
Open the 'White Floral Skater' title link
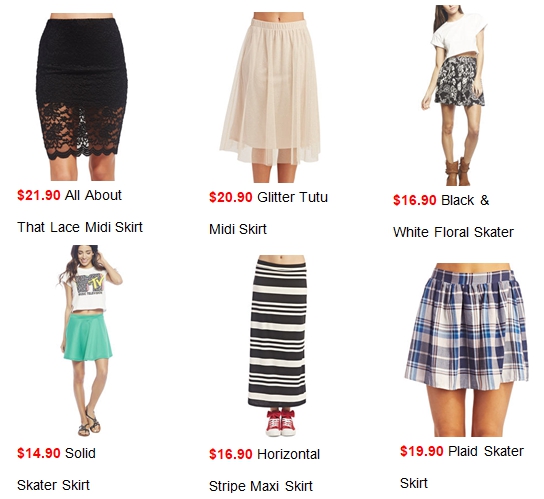453,232
